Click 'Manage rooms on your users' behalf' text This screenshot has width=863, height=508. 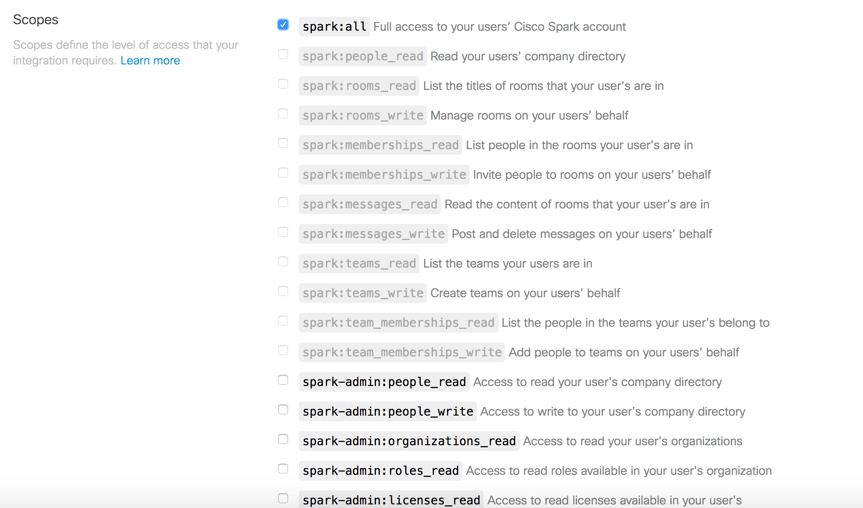click(x=529, y=116)
